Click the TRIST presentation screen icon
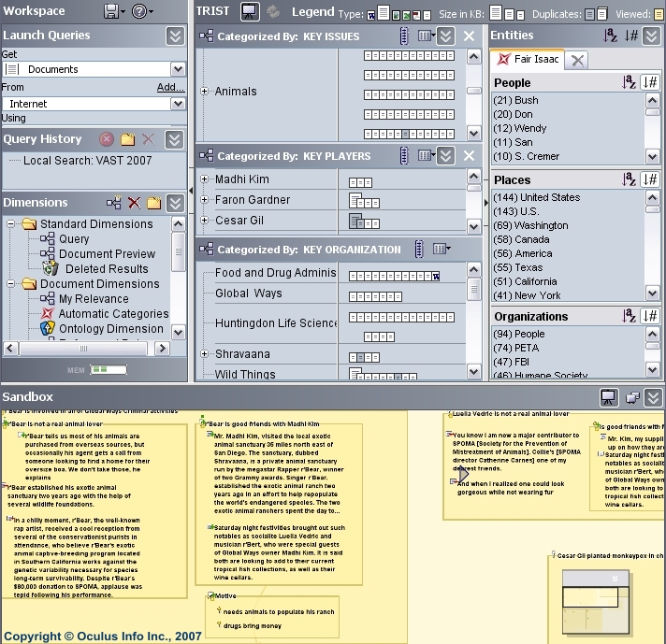This screenshot has width=666, height=644. tap(249, 11)
